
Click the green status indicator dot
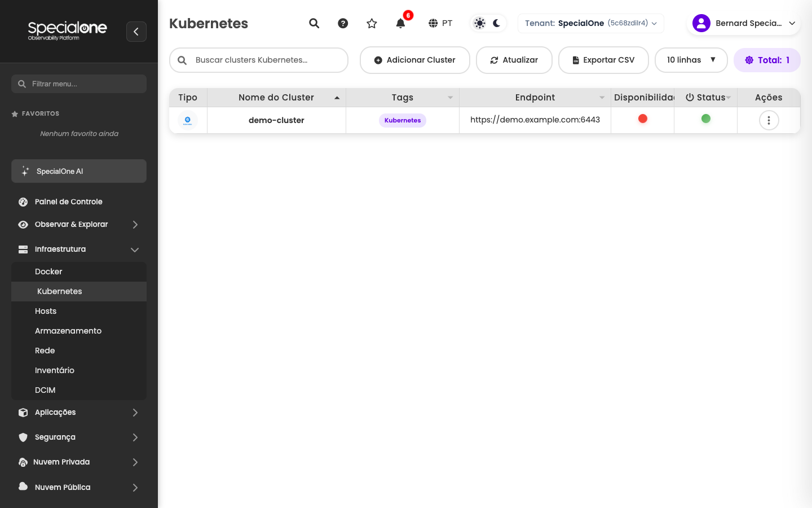click(706, 119)
